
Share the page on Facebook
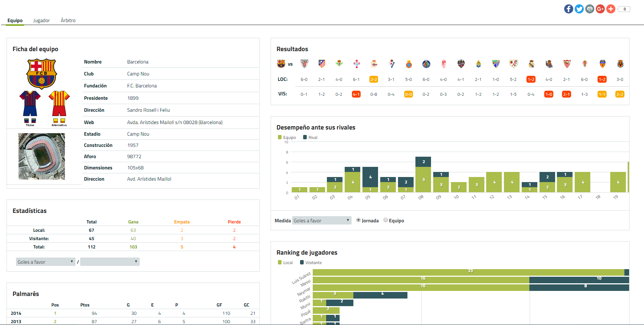click(569, 9)
